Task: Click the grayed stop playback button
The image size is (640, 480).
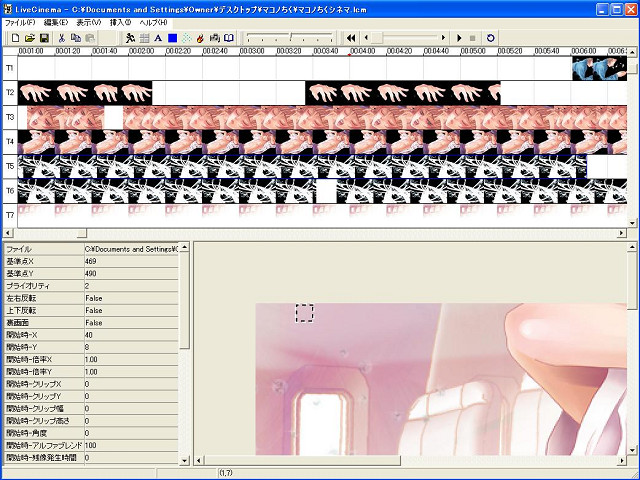Action: 473,38
